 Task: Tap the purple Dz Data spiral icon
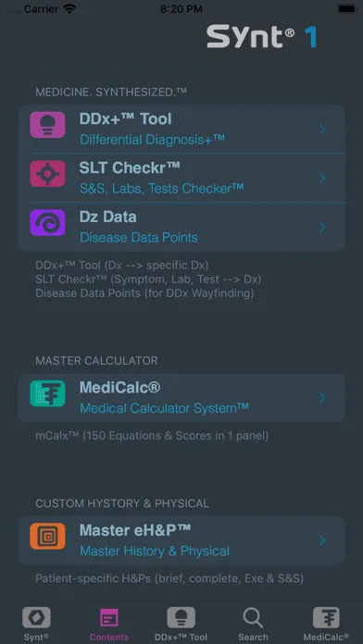point(47,223)
